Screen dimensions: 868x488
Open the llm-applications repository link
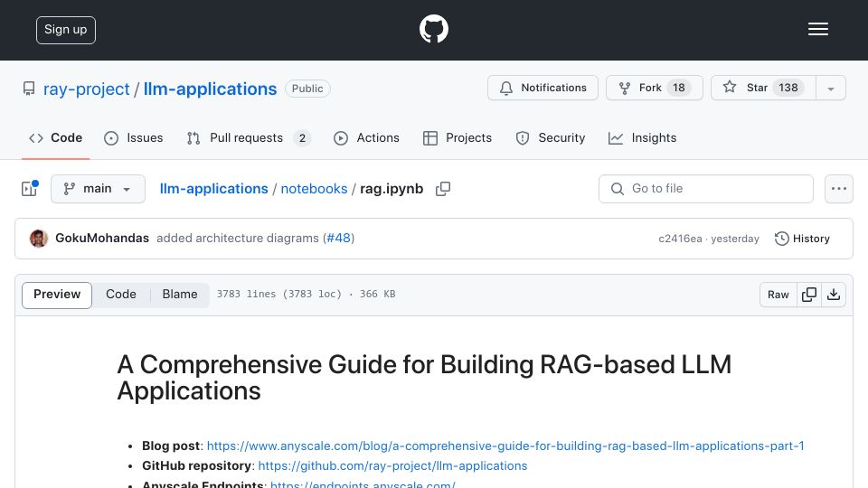point(210,89)
